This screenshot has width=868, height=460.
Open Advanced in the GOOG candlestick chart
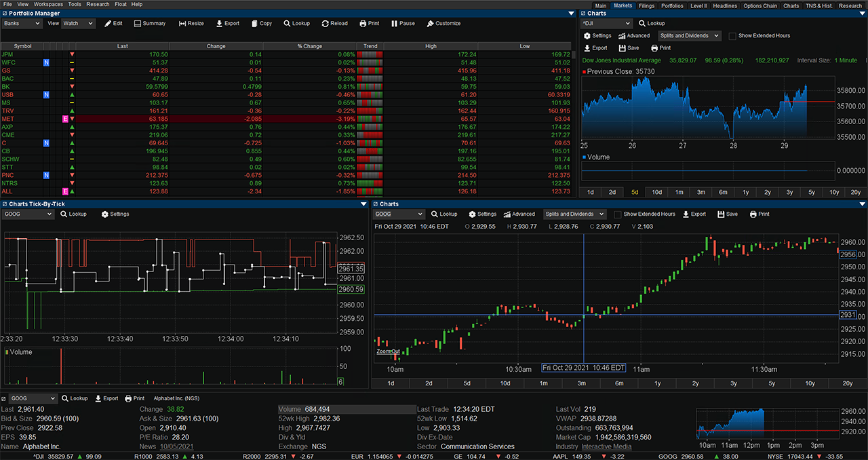[519, 214]
